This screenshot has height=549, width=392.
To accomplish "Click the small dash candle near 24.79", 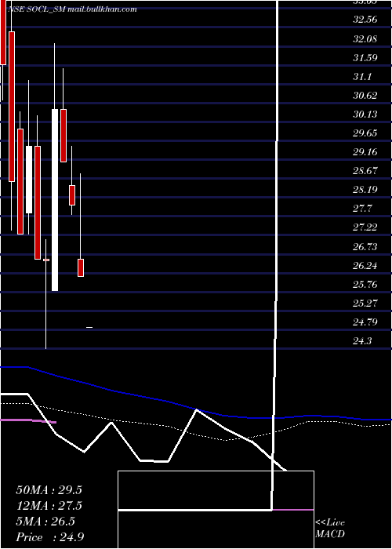I will click(x=89, y=327).
